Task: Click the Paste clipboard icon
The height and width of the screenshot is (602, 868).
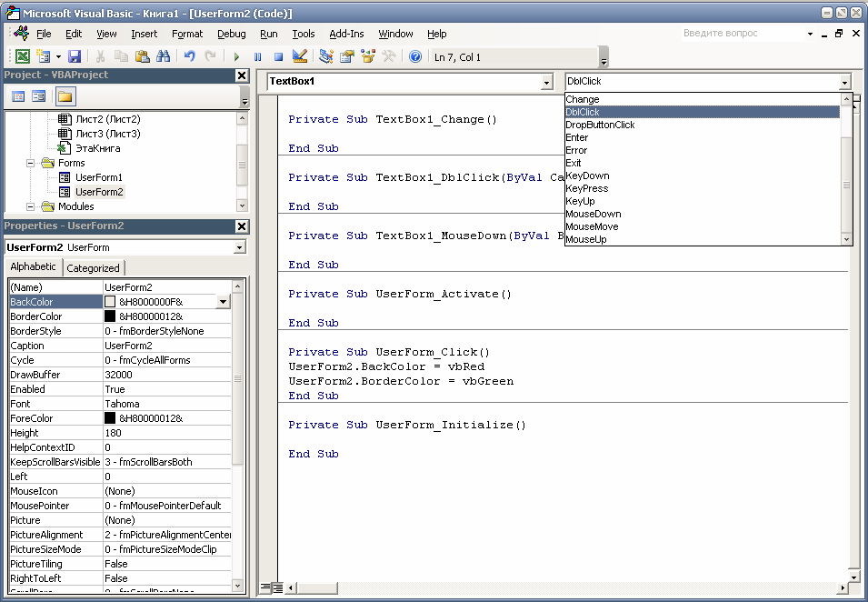Action: (x=143, y=56)
